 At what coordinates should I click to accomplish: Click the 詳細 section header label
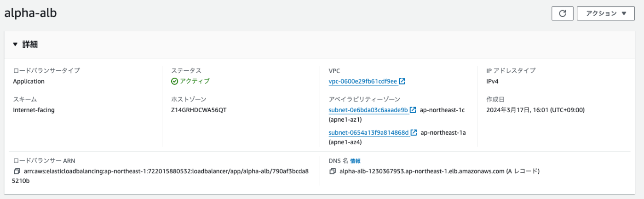point(30,45)
